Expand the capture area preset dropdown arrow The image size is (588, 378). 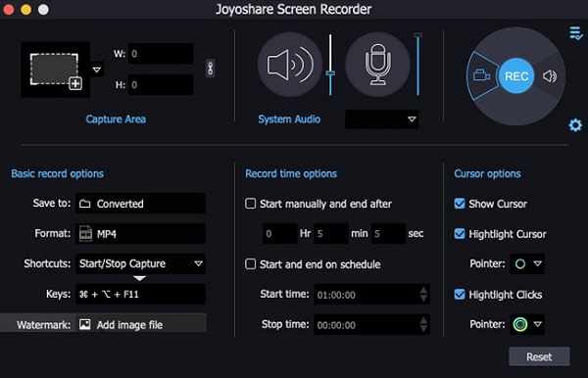click(97, 70)
